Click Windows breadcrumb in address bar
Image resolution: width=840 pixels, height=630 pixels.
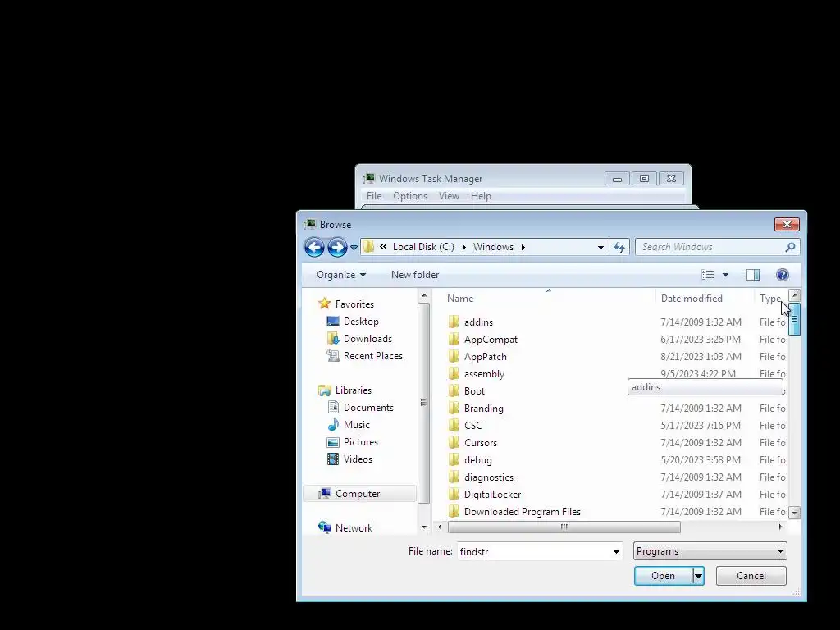(x=493, y=247)
